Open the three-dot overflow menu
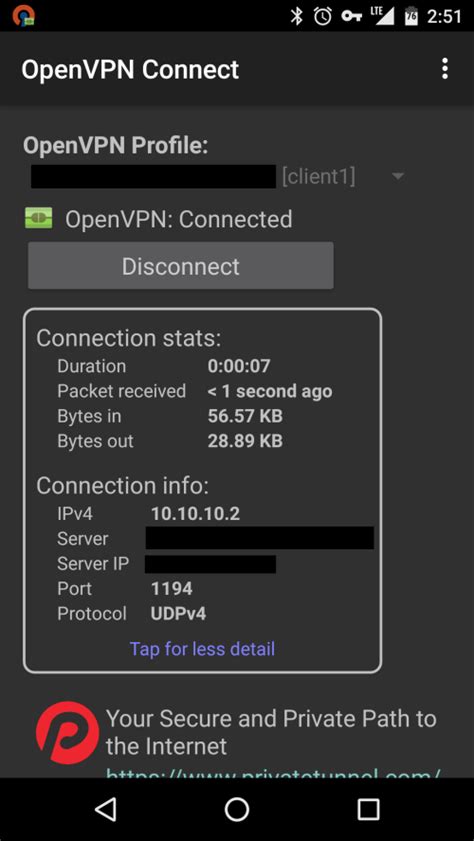 [445, 69]
